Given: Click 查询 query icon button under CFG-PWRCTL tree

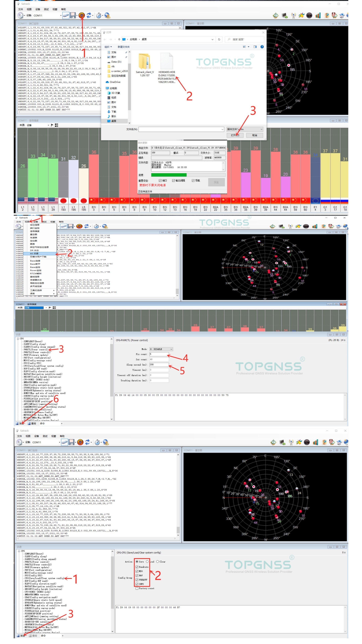Looking at the screenshot, I should 32,423.
